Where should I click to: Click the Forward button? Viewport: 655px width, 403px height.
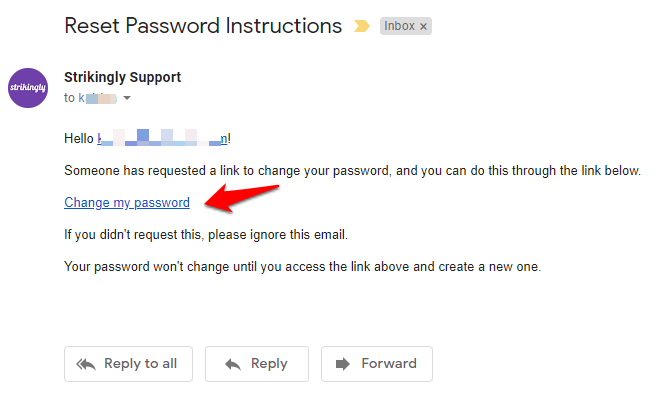[376, 364]
